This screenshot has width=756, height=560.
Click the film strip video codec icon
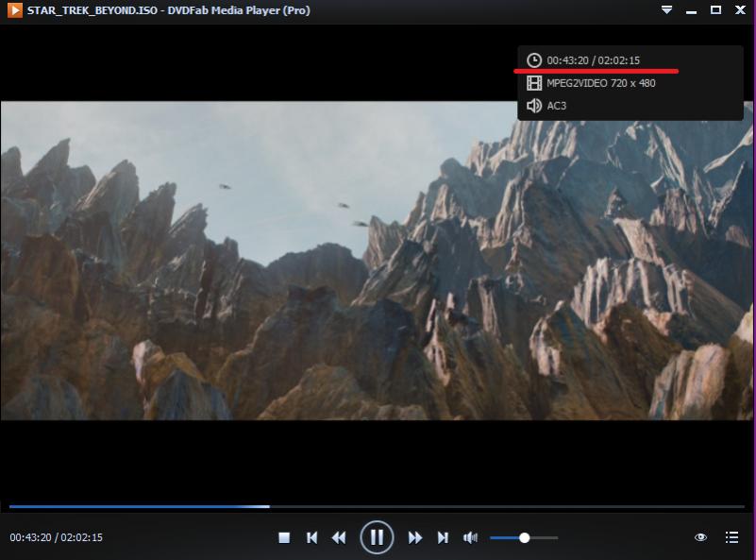pos(534,83)
